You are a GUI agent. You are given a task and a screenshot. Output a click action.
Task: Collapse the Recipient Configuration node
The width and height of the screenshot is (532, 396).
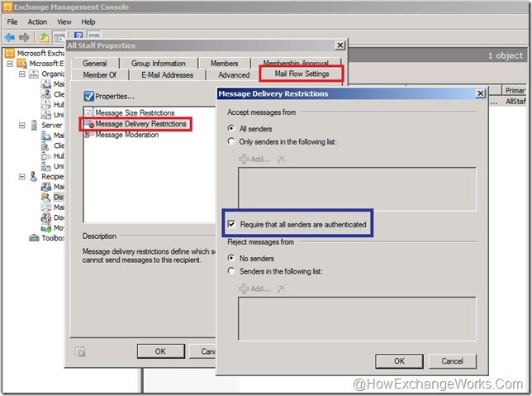[x=22, y=177]
